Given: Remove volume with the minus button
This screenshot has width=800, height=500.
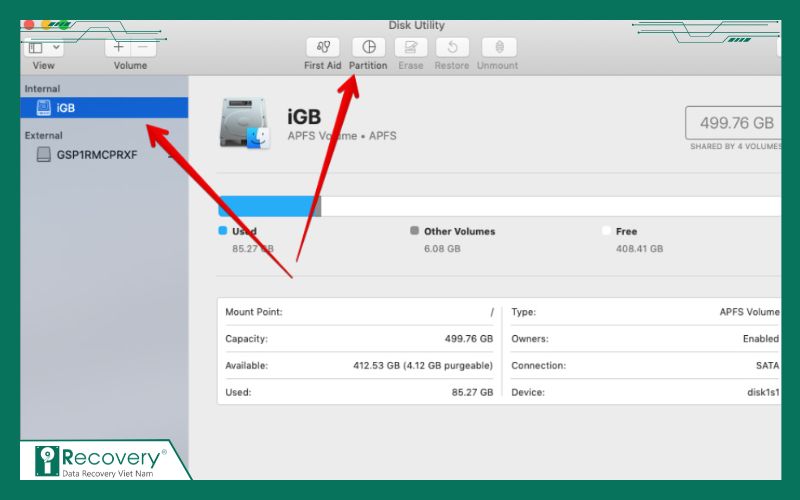Looking at the screenshot, I should pyautogui.click(x=144, y=47).
